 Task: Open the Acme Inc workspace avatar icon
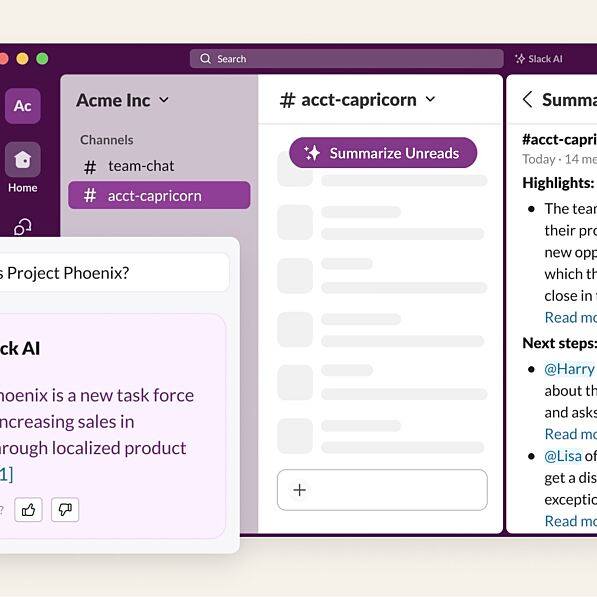click(23, 106)
